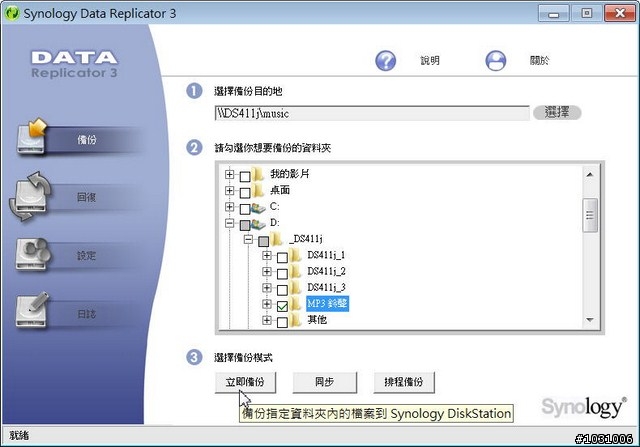640x447 pixels.
Task: Check the 我的影片 checkbox
Action: point(245,176)
